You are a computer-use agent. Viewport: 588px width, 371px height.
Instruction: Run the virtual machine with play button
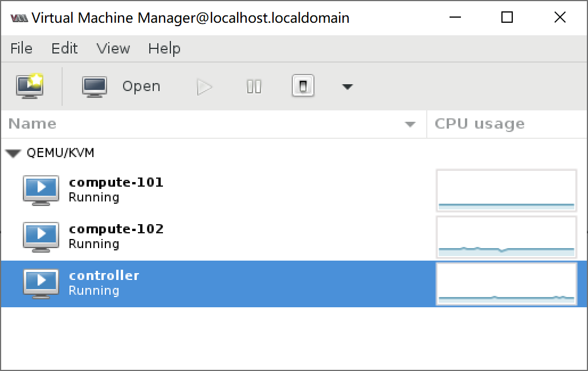205,87
